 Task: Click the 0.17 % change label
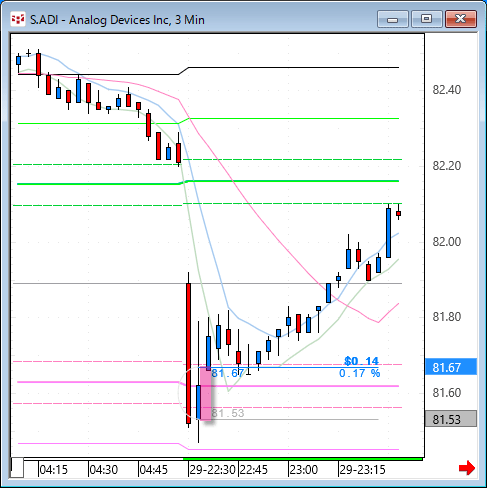click(360, 373)
